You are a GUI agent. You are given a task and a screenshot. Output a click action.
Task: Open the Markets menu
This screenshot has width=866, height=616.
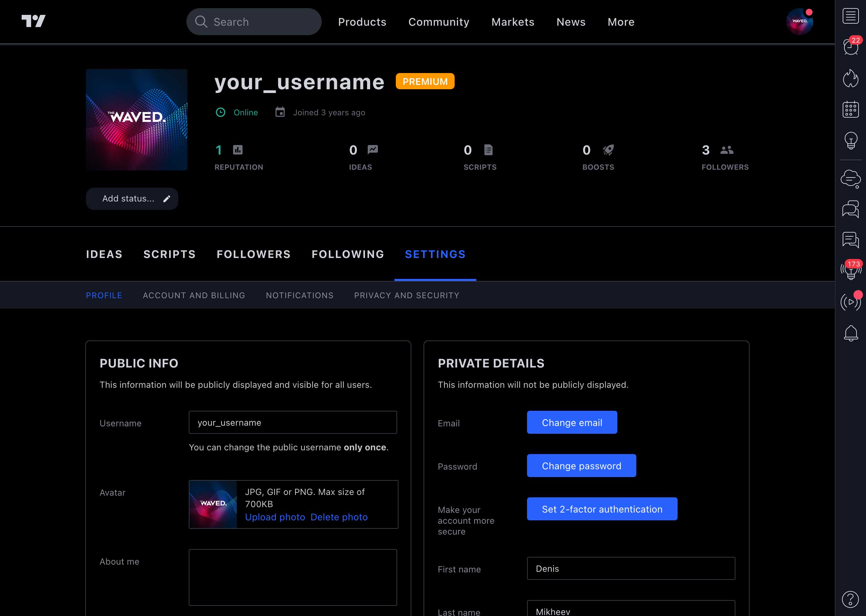click(513, 22)
